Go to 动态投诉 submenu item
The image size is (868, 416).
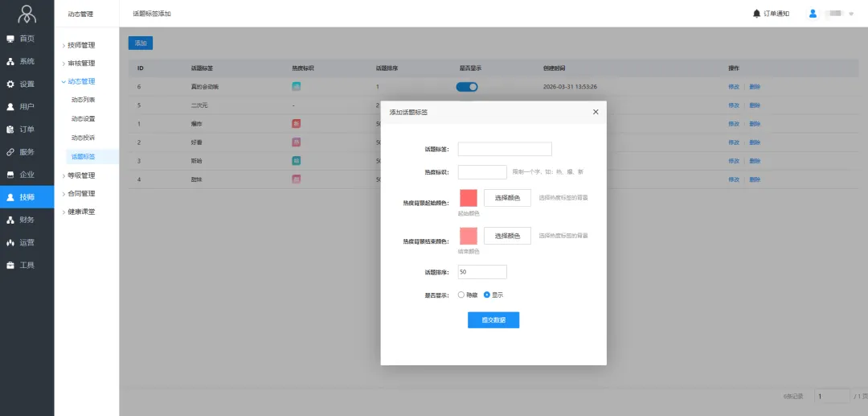pyautogui.click(x=84, y=138)
